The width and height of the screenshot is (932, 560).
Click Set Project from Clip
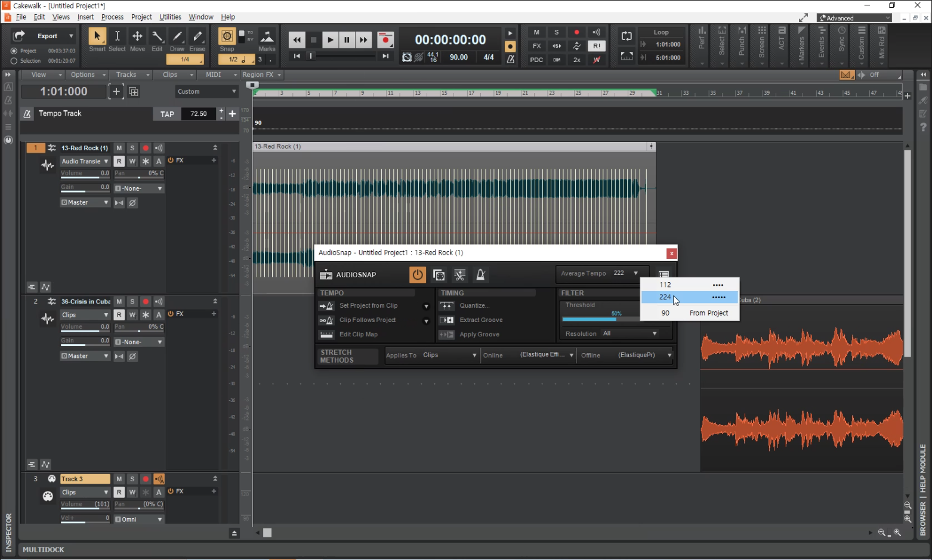pyautogui.click(x=368, y=306)
